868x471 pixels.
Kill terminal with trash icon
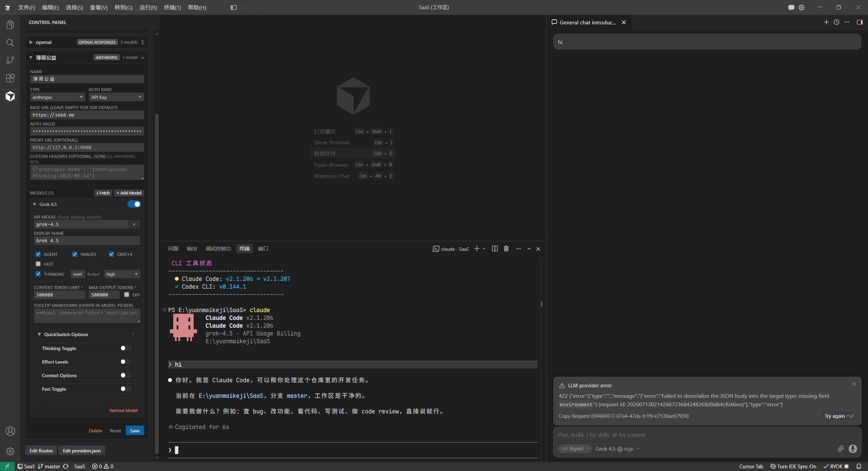[506, 249]
